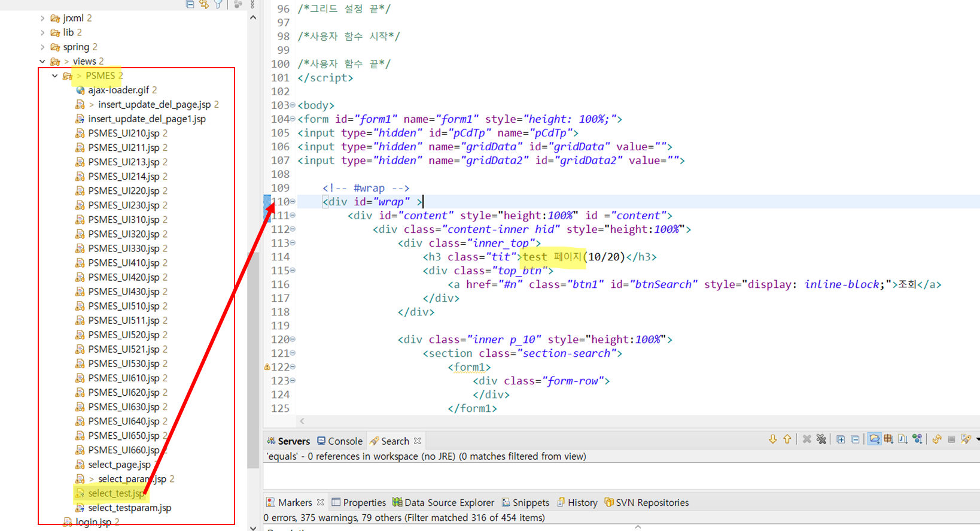Collapse the PSMES folder
The height and width of the screenshot is (531, 980).
click(x=55, y=75)
